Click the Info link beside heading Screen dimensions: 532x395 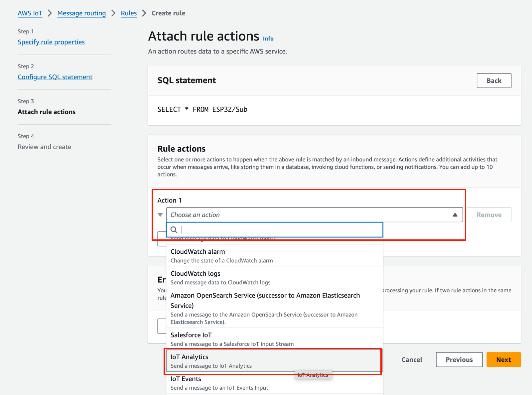tap(268, 39)
